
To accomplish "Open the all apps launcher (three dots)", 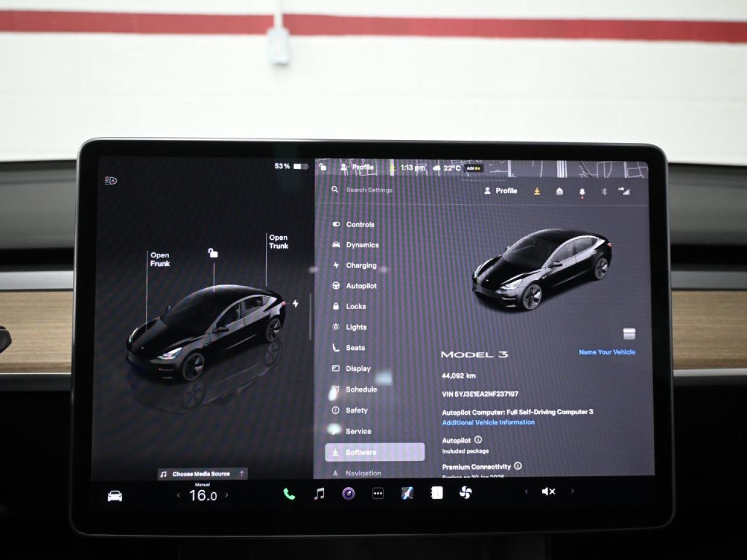I will pos(378,494).
